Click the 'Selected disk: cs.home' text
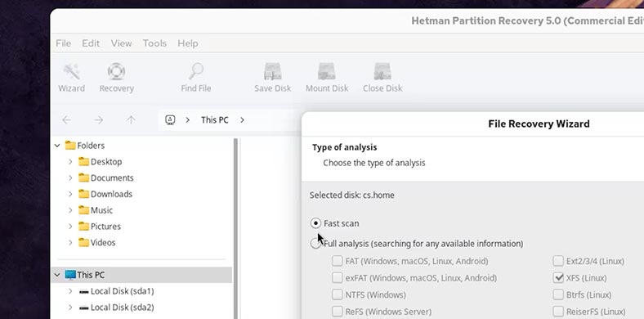Viewport: 644px width, 319px height. click(x=352, y=195)
